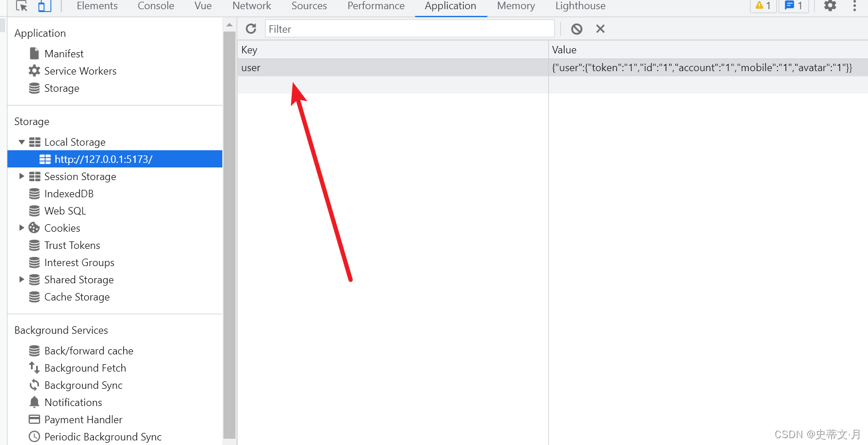This screenshot has height=445, width=868.
Task: Open Periodic Background Sync item
Action: pos(103,436)
